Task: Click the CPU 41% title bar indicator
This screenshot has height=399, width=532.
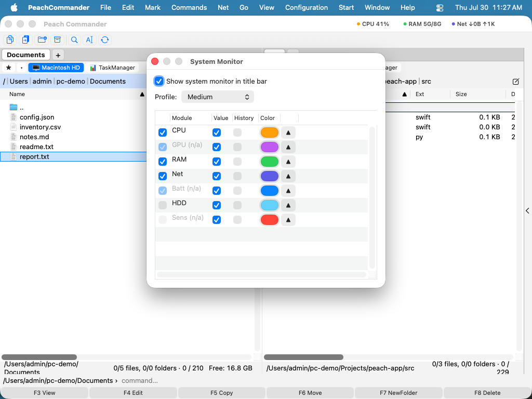Action: coord(373,24)
